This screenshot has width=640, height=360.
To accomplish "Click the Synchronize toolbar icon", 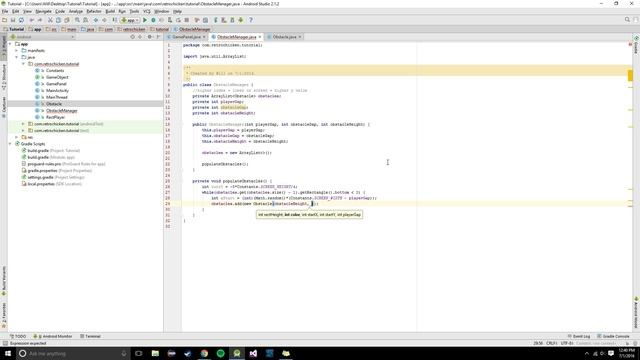I will point(21,20).
